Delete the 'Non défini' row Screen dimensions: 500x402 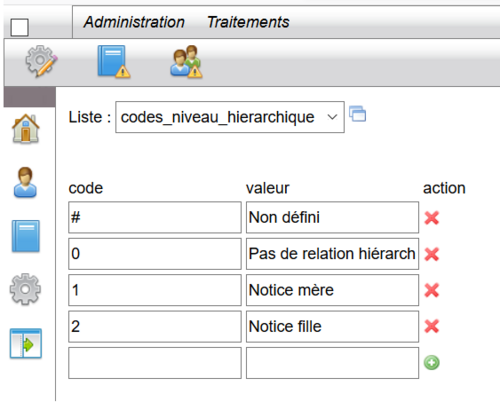coord(432,218)
